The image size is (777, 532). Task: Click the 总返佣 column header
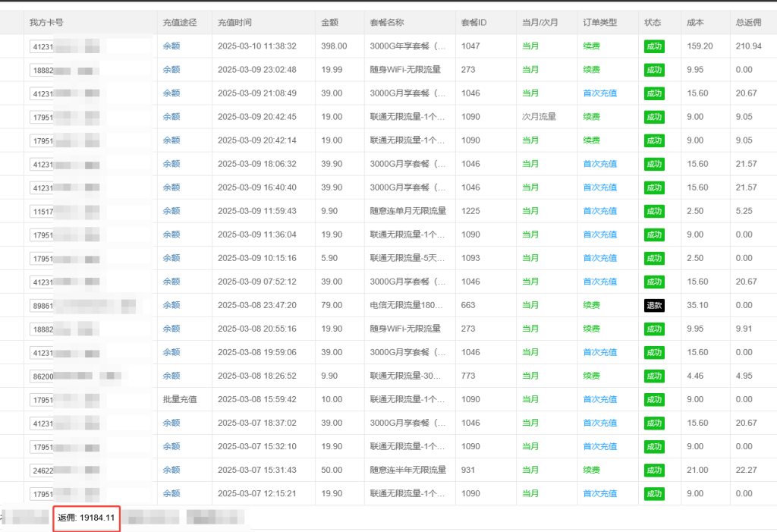[748, 22]
